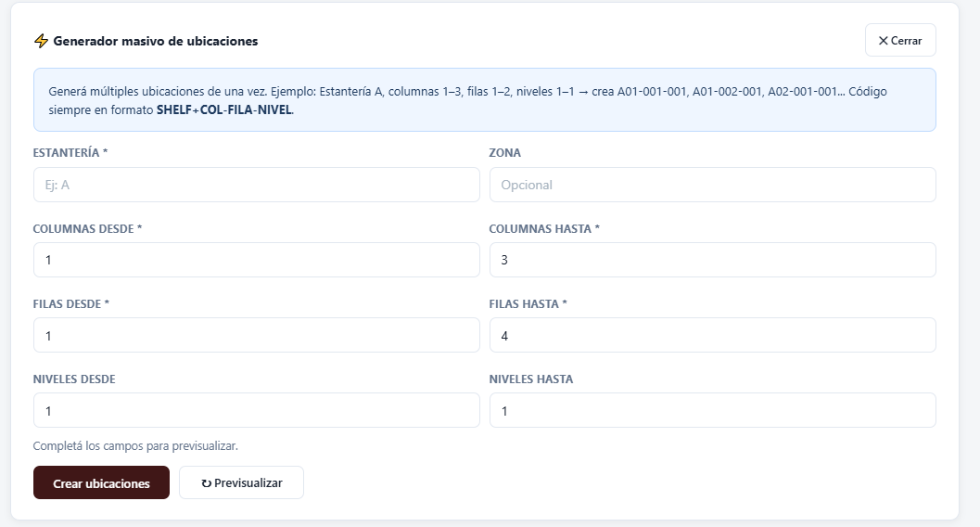Click the lightning bolt icon beside the title
Screen dimensions: 980x527
click(x=41, y=41)
